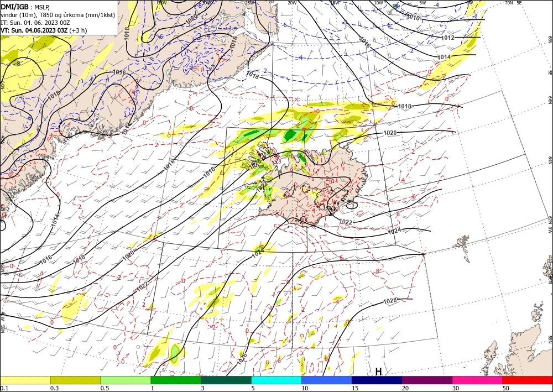Click the 1028 isobar label

pyautogui.click(x=390, y=301)
